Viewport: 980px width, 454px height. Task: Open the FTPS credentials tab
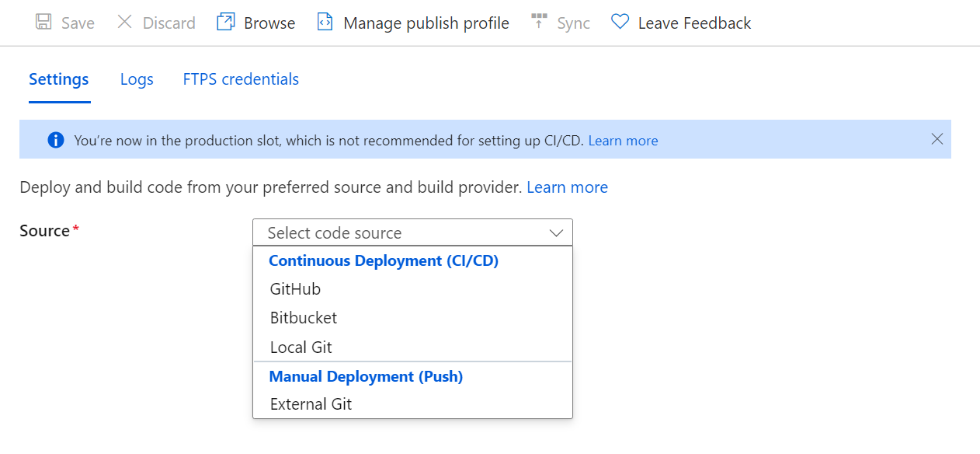pos(241,79)
